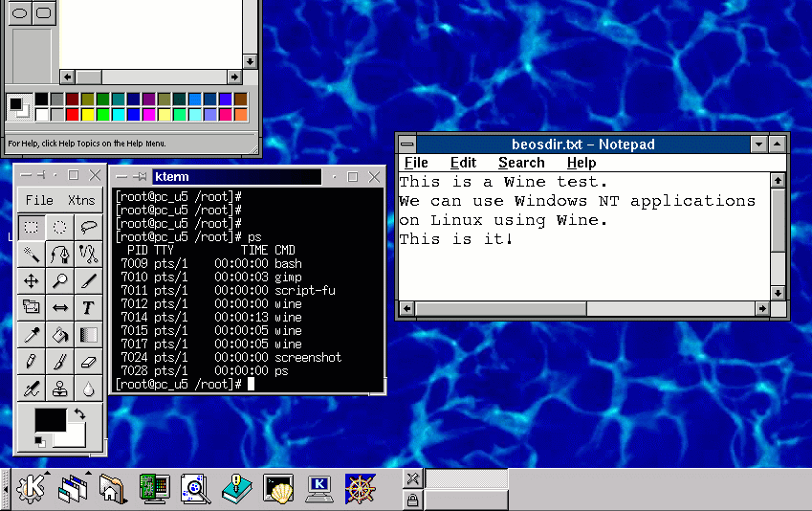Open the home directory folder icon
Screen dimensions: 812x511
(112, 488)
